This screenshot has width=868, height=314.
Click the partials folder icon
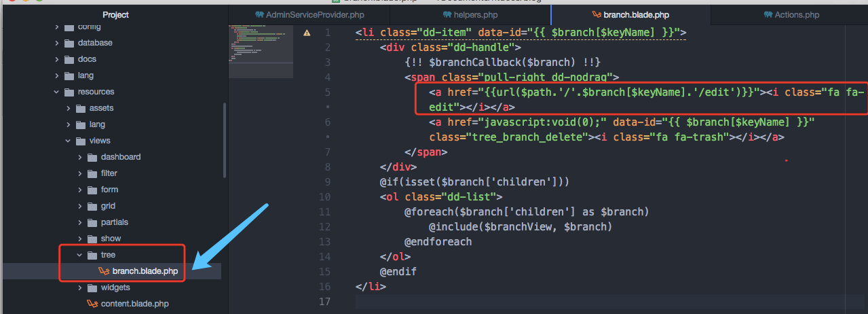(x=92, y=222)
